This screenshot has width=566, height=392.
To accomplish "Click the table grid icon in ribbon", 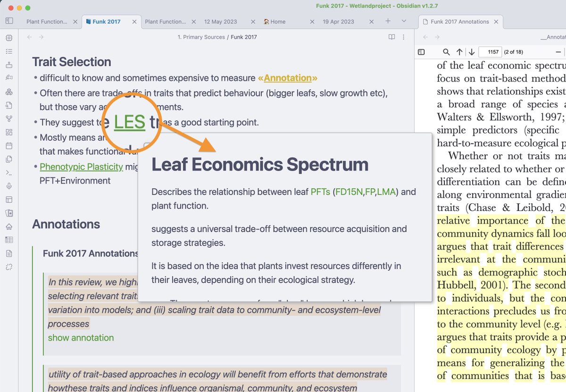I will (9, 240).
